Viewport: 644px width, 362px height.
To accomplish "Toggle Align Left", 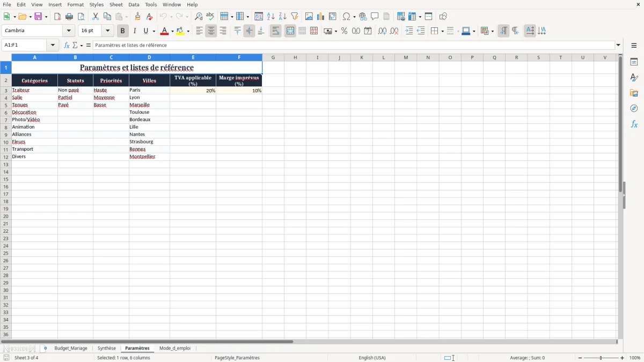I will click(x=199, y=31).
